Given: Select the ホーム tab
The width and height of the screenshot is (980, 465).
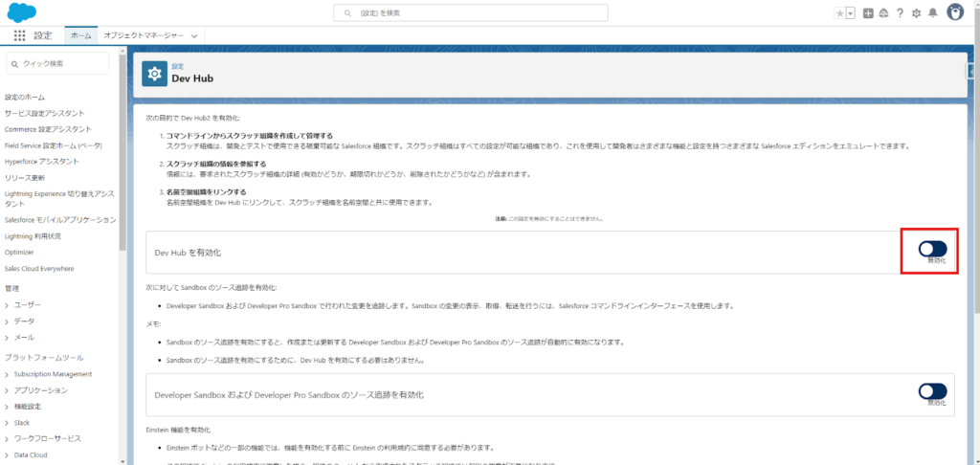Looking at the screenshot, I should (x=81, y=35).
